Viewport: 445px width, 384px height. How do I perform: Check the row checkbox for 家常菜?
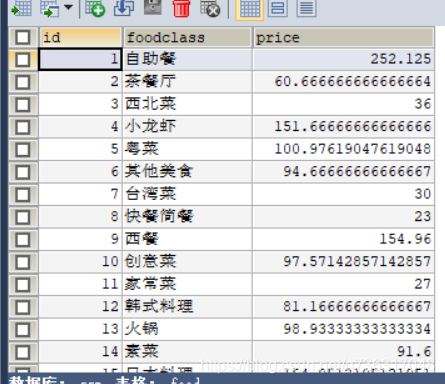tap(23, 285)
